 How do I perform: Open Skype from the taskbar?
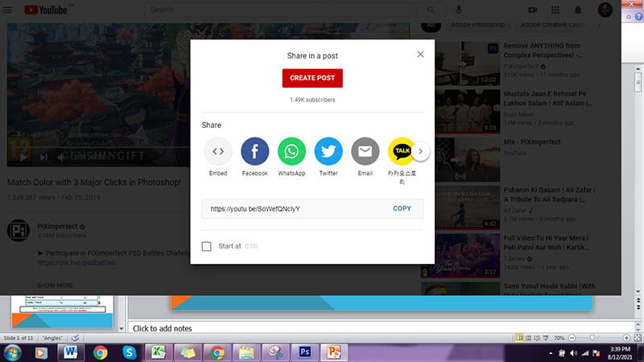point(130,352)
